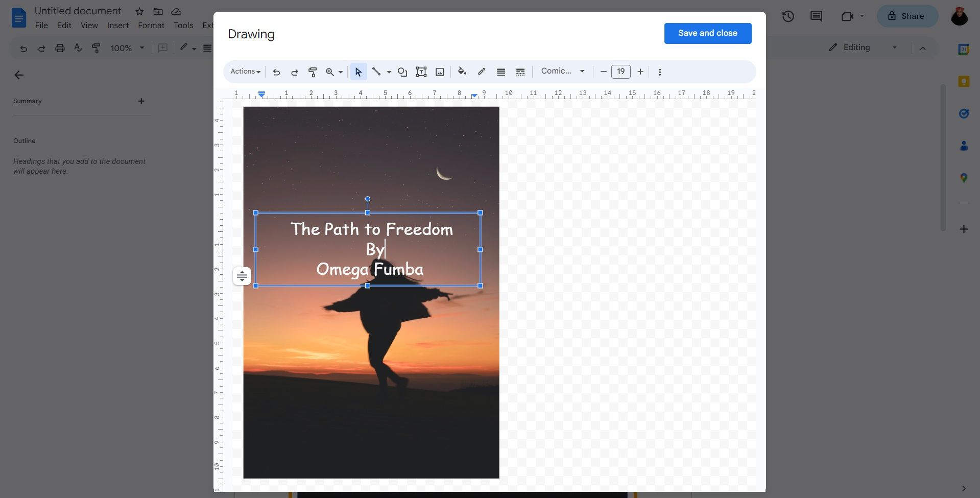Undo the last drawing change
Image resolution: width=980 pixels, height=498 pixels.
[x=277, y=72]
